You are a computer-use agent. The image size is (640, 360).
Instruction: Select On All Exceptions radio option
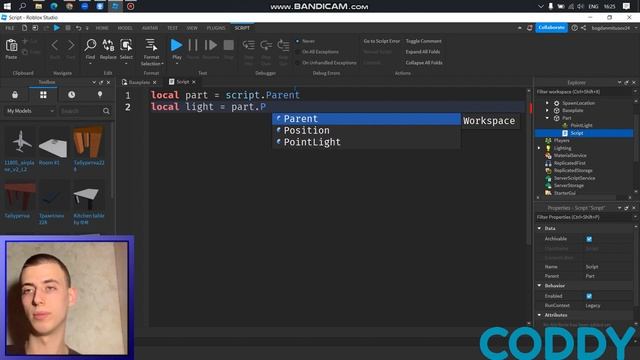point(298,52)
